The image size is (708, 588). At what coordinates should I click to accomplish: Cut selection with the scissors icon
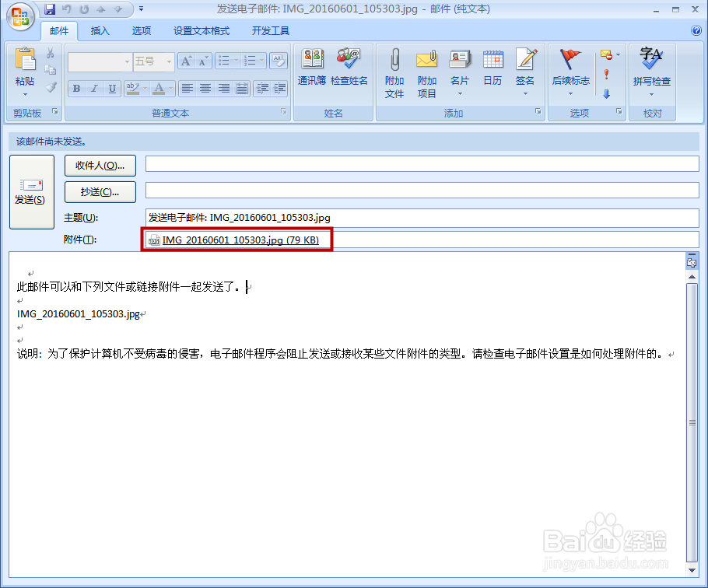click(51, 53)
